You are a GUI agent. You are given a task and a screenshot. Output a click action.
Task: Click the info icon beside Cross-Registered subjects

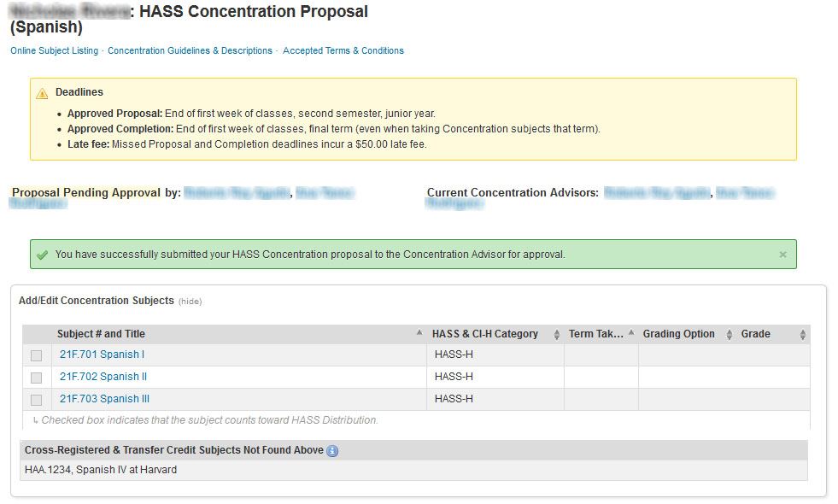click(x=332, y=451)
